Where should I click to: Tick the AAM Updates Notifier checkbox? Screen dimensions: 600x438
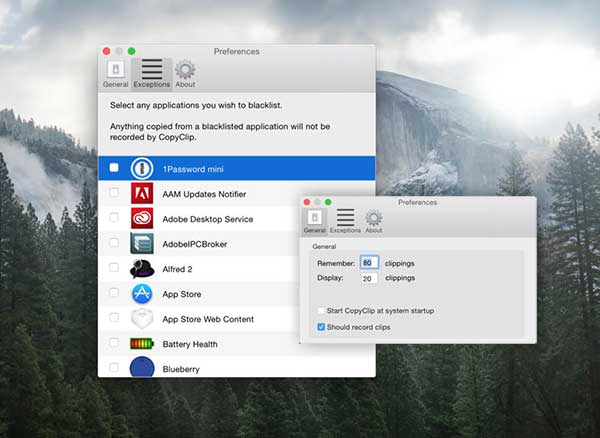[114, 192]
